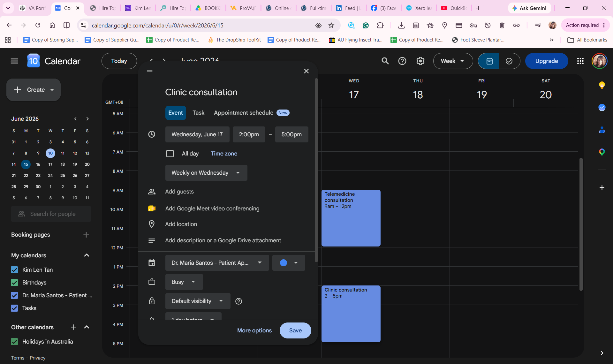This screenshot has width=613, height=364.
Task: Reload the page in browser
Action: coord(38,25)
